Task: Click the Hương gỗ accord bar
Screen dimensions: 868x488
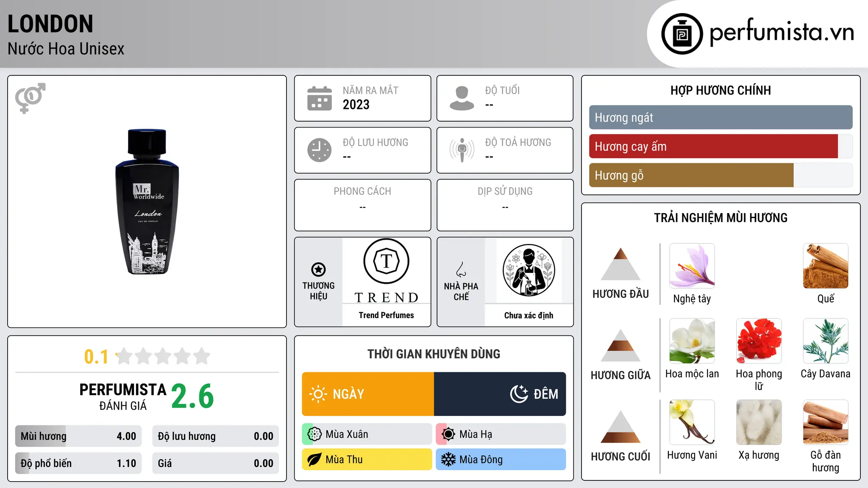Action: (721, 175)
